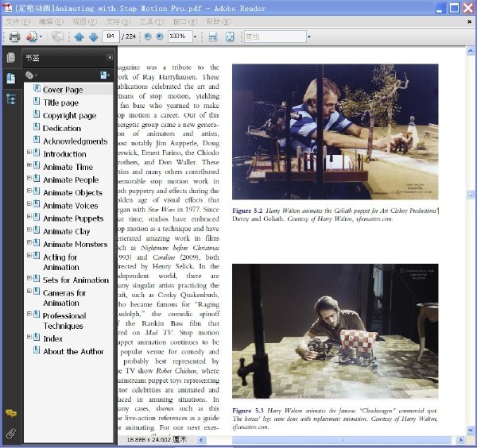Jump to Title page bookmark
Image resolution: width=477 pixels, height=448 pixels.
coord(61,102)
